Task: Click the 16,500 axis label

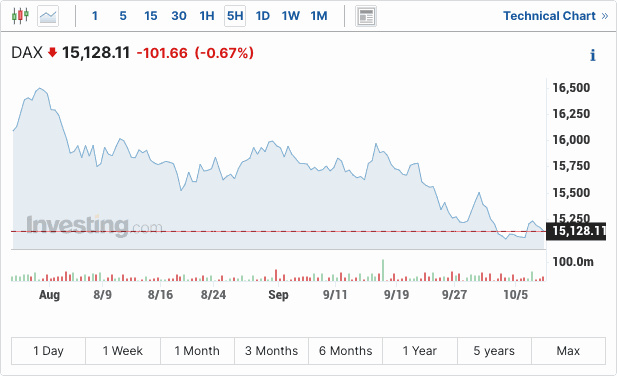Action: (571, 87)
